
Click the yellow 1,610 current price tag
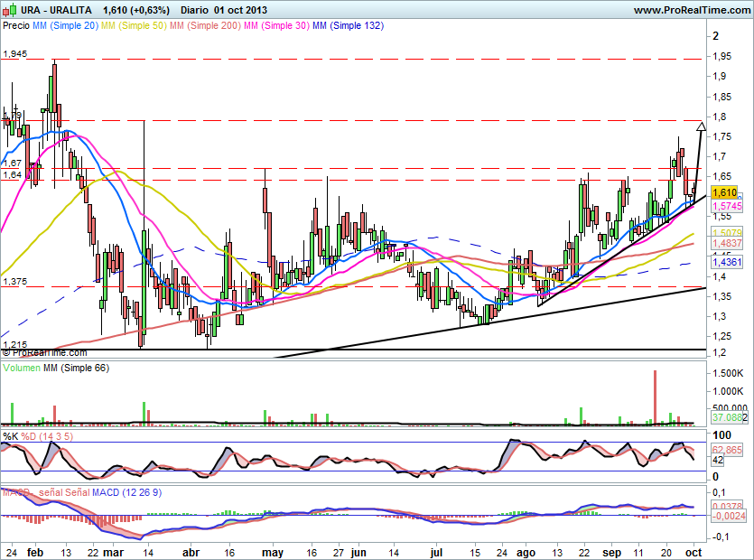coord(724,192)
